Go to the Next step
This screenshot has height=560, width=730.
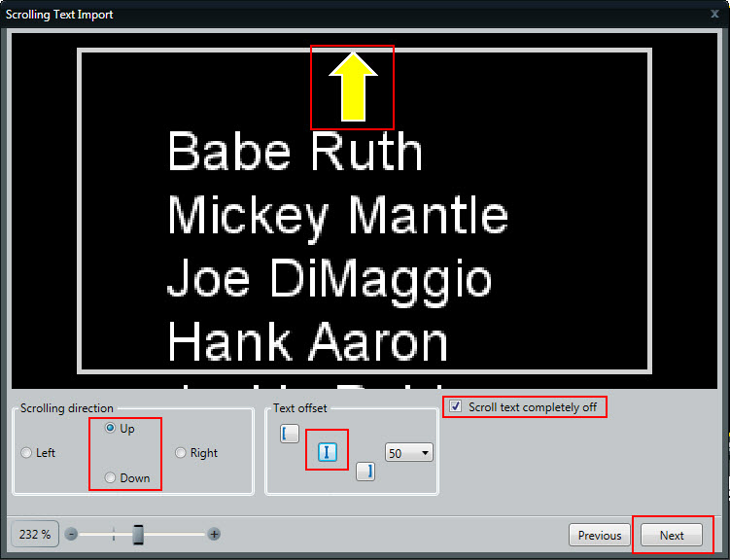coord(672,536)
